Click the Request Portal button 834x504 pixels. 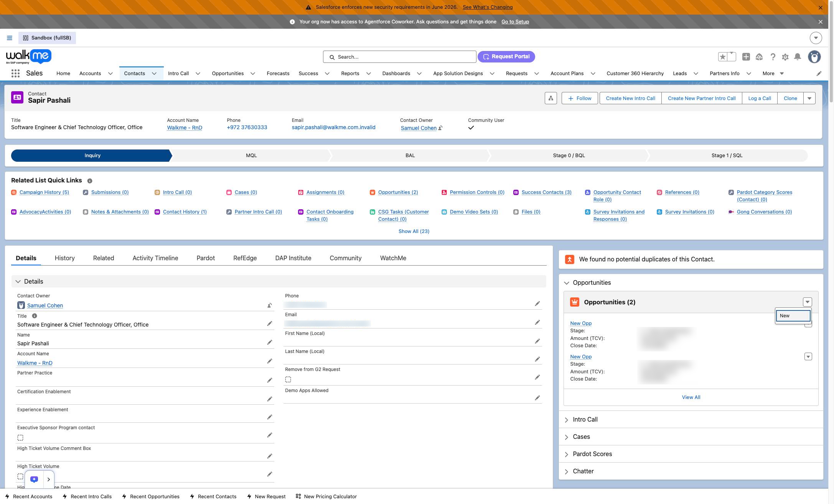click(506, 57)
